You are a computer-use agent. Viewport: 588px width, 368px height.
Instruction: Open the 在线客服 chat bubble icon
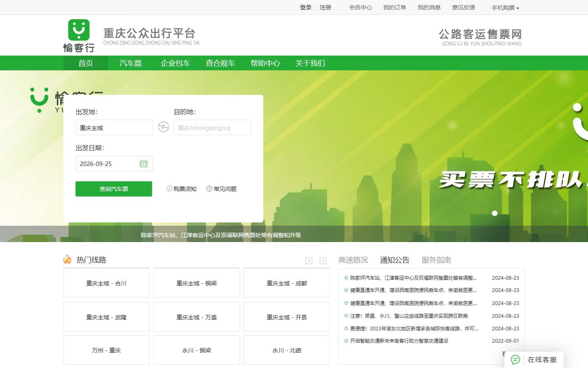point(516,360)
